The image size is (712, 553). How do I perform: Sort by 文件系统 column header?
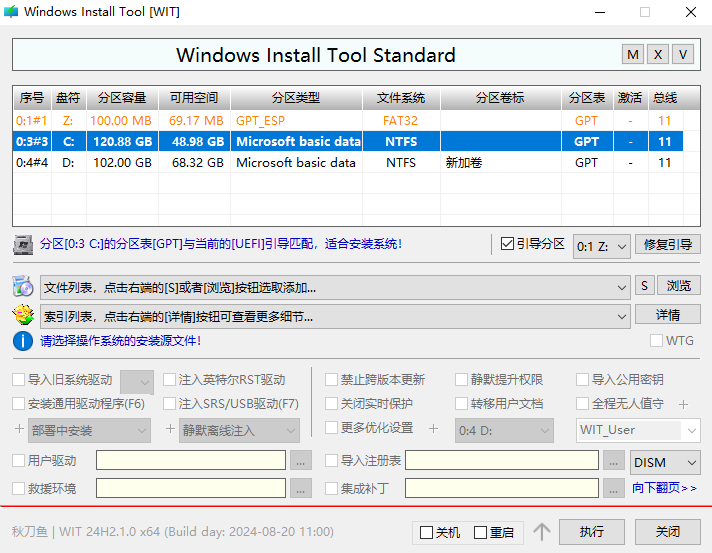tap(401, 98)
